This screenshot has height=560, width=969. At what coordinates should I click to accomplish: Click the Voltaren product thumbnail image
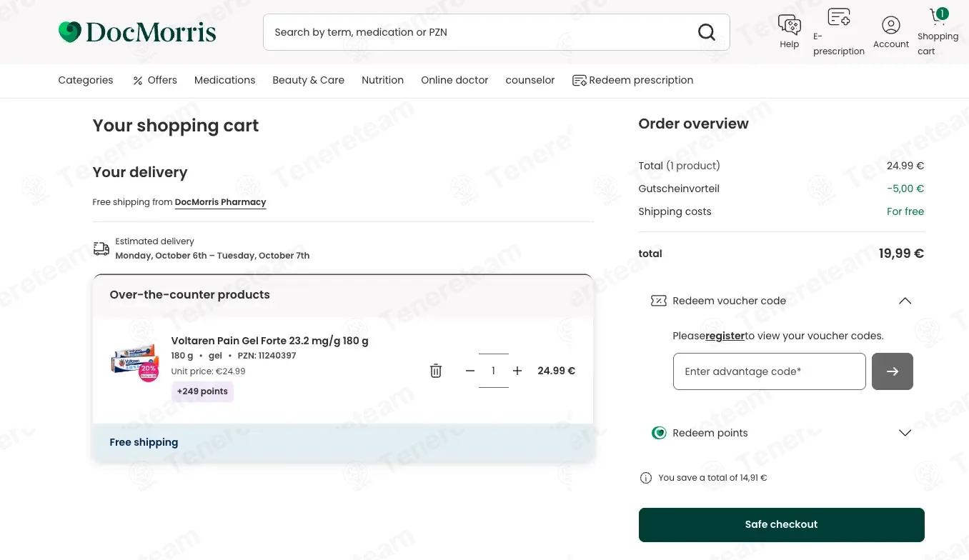coord(134,361)
